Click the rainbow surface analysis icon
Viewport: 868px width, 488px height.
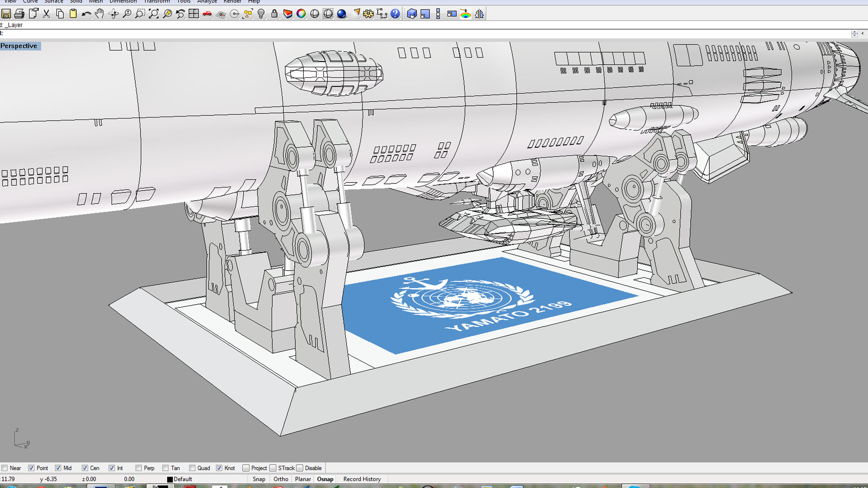pyautogui.click(x=466, y=14)
